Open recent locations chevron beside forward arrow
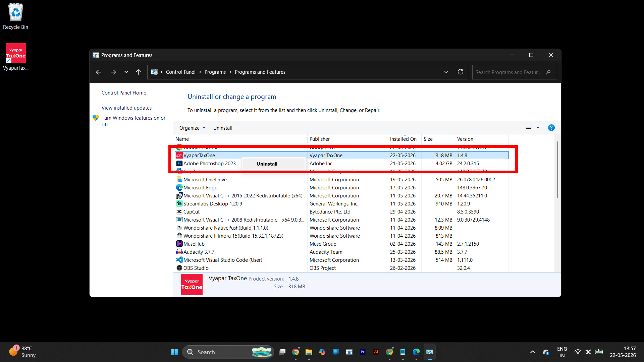Image resolution: width=644 pixels, height=362 pixels. (126, 72)
